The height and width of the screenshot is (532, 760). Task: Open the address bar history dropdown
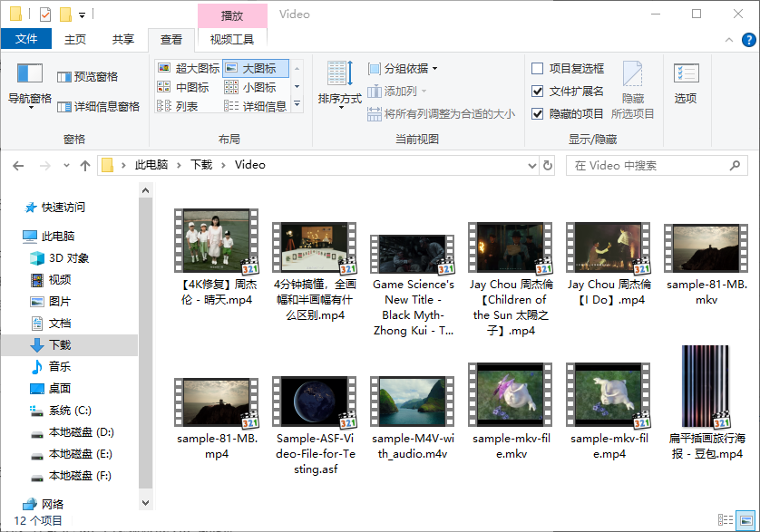(x=531, y=166)
